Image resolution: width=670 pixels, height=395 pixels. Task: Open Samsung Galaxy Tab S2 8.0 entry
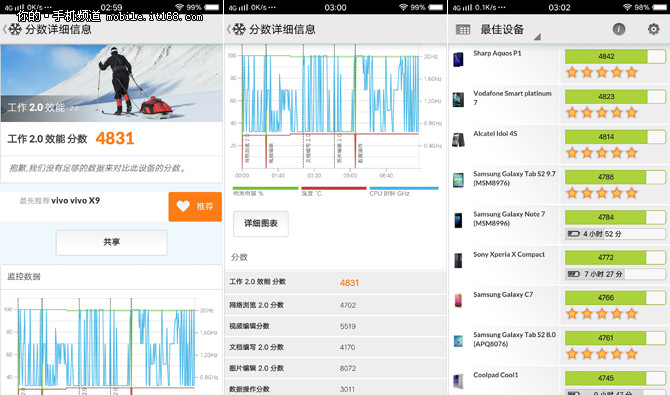[x=559, y=345]
